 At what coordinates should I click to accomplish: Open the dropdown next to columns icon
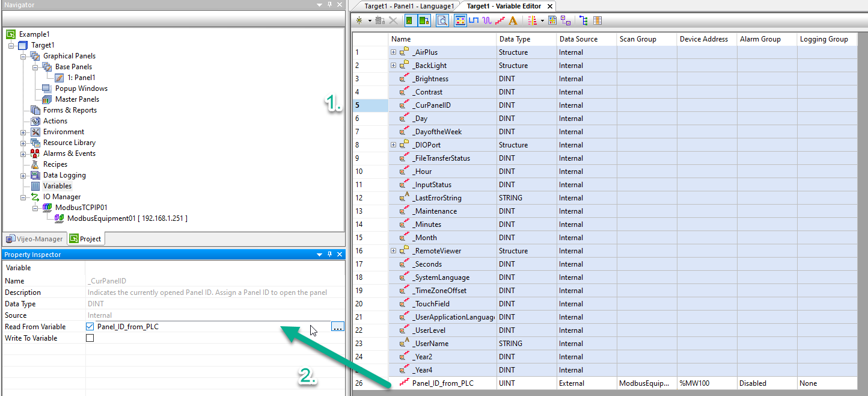[542, 21]
